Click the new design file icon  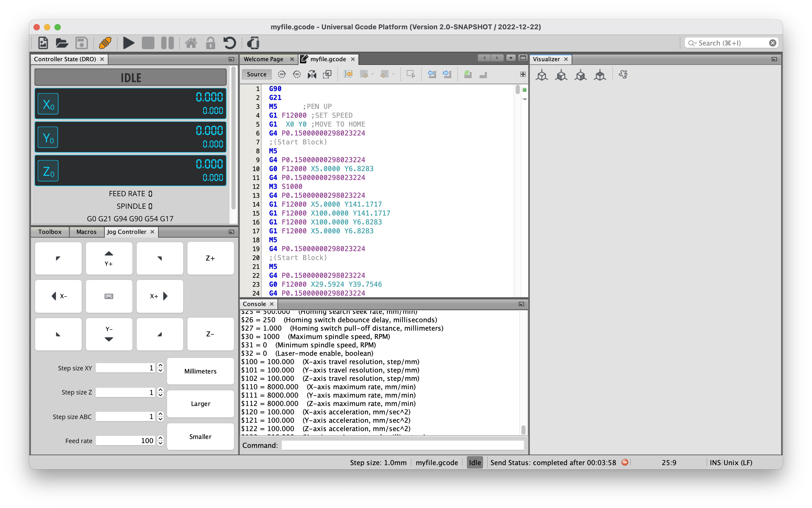(43, 43)
